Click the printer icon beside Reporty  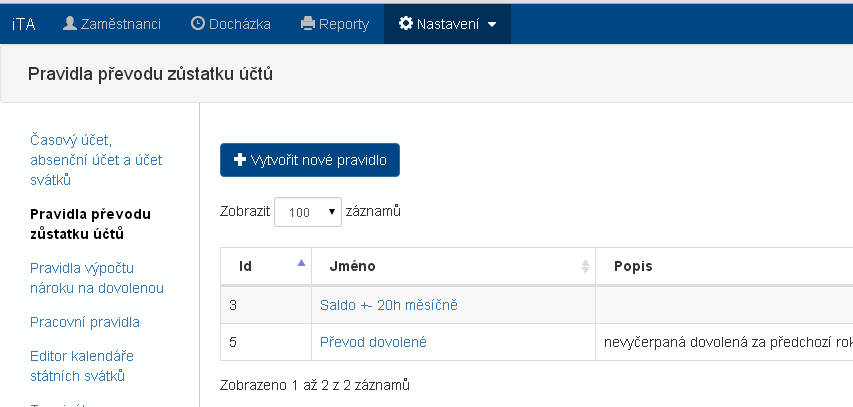click(308, 23)
